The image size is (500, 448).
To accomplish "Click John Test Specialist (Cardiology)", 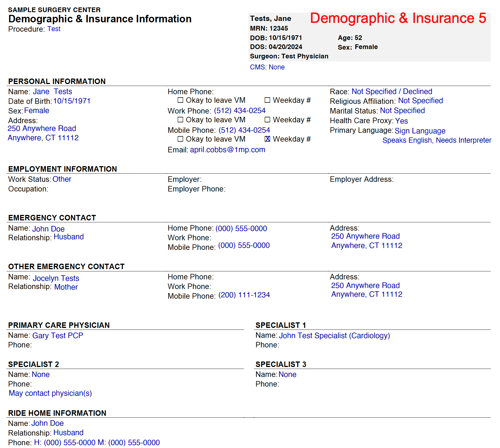I will pyautogui.click(x=335, y=336).
